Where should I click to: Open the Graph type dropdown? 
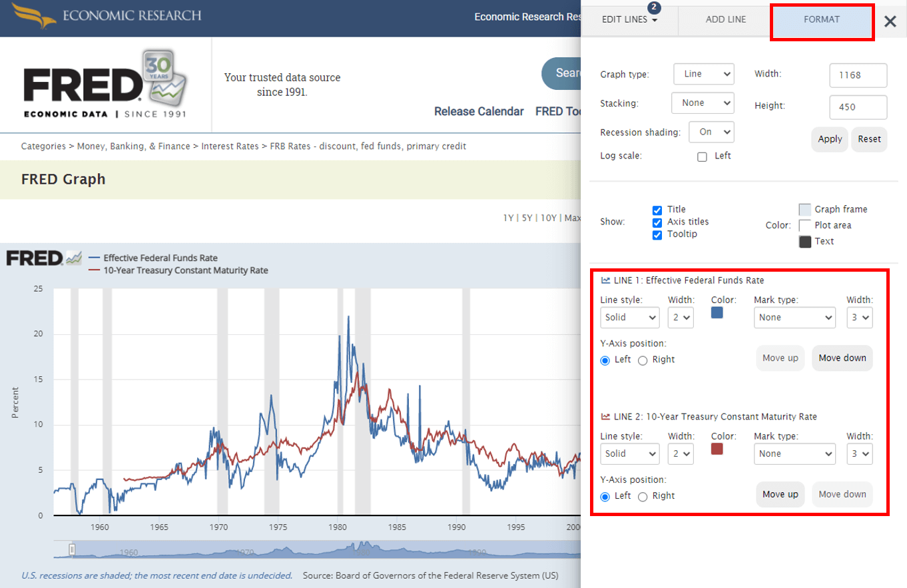704,74
